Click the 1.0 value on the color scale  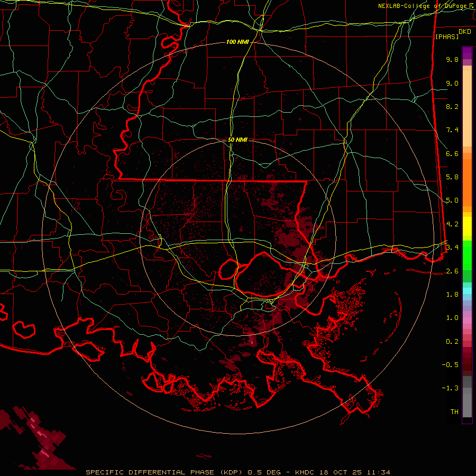(452, 318)
